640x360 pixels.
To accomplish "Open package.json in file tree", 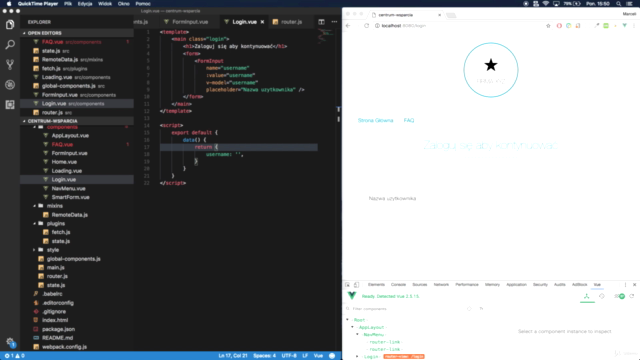I will (x=58, y=329).
